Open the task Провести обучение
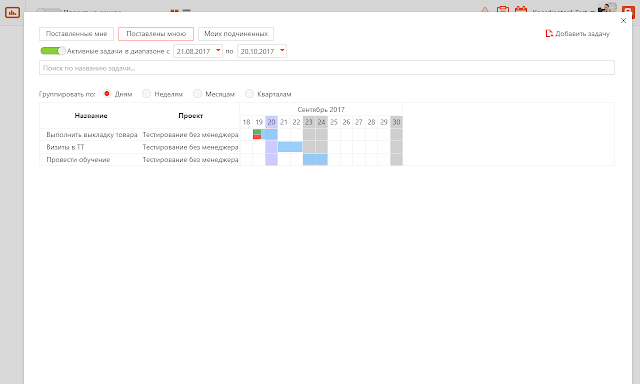 pos(78,160)
